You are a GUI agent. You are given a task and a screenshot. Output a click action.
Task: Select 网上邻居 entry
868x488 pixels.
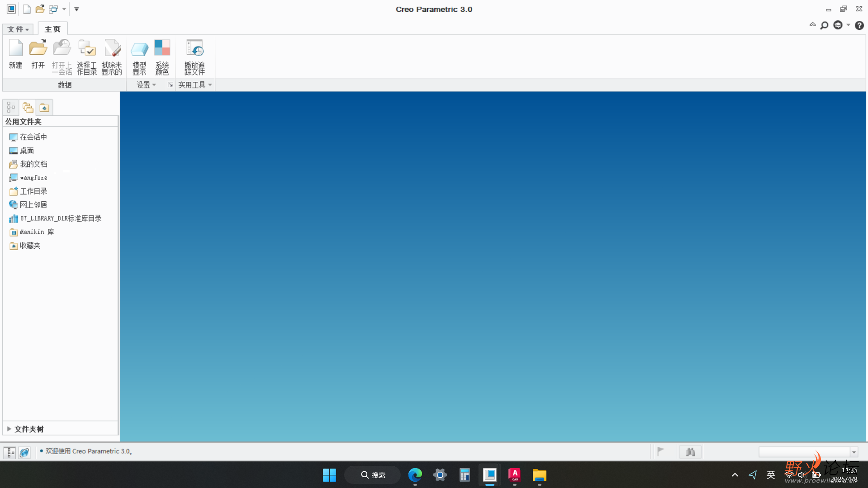tap(28, 205)
